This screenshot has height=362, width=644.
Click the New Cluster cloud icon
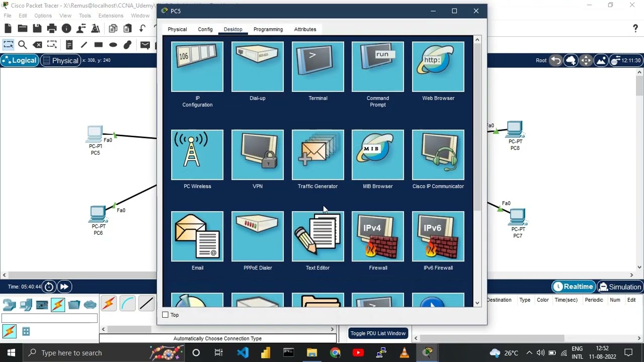pyautogui.click(x=571, y=60)
